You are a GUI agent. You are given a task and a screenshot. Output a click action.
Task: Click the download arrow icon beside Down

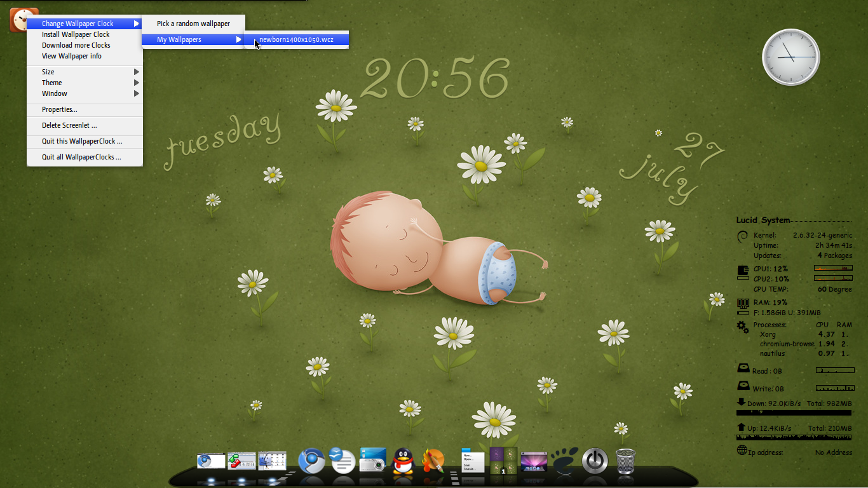click(741, 402)
